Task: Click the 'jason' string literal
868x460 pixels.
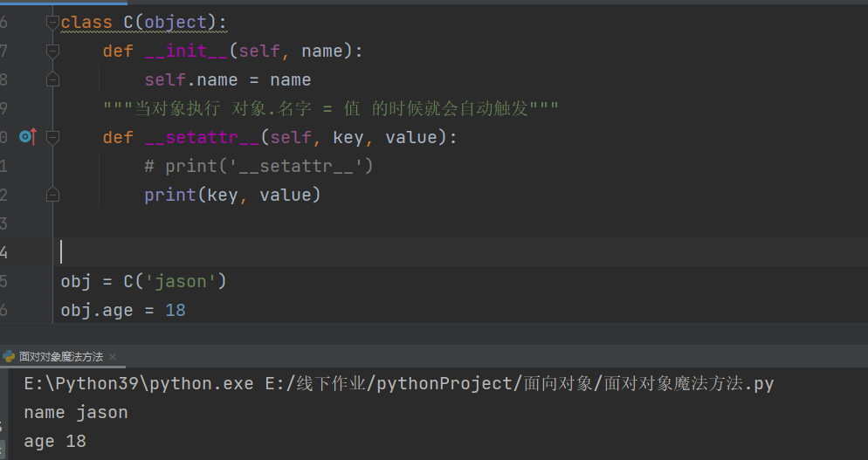Action: click(x=181, y=281)
